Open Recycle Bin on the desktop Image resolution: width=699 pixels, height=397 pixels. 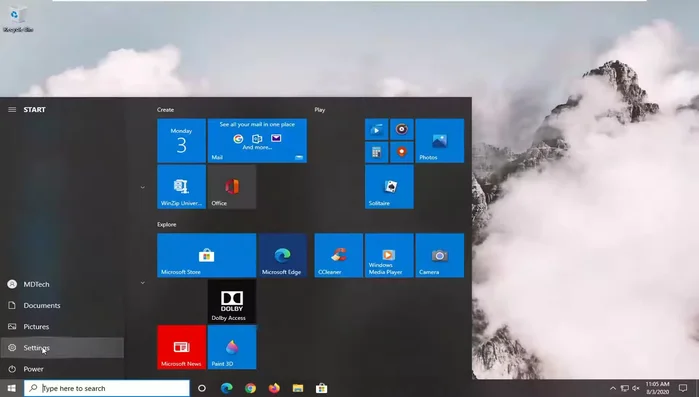(18, 19)
